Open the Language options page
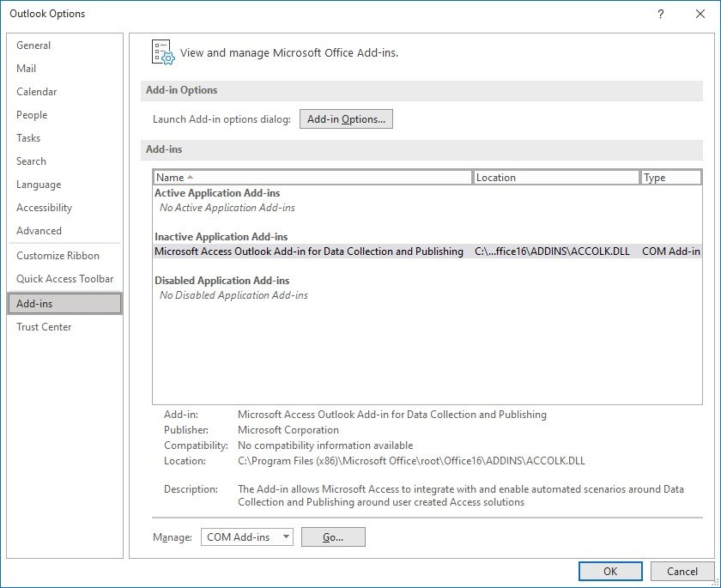This screenshot has height=588, width=721. [x=65, y=185]
